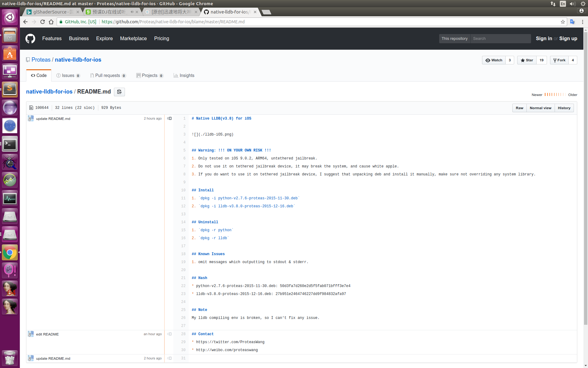588x368 pixels.
Task: Click the home button in browser toolbar
Action: pos(51,22)
